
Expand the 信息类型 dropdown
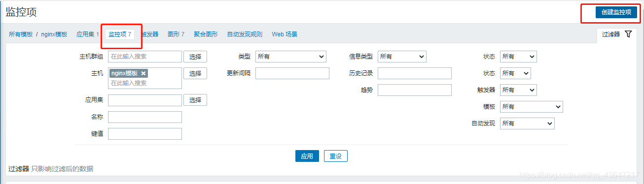[x=402, y=57]
